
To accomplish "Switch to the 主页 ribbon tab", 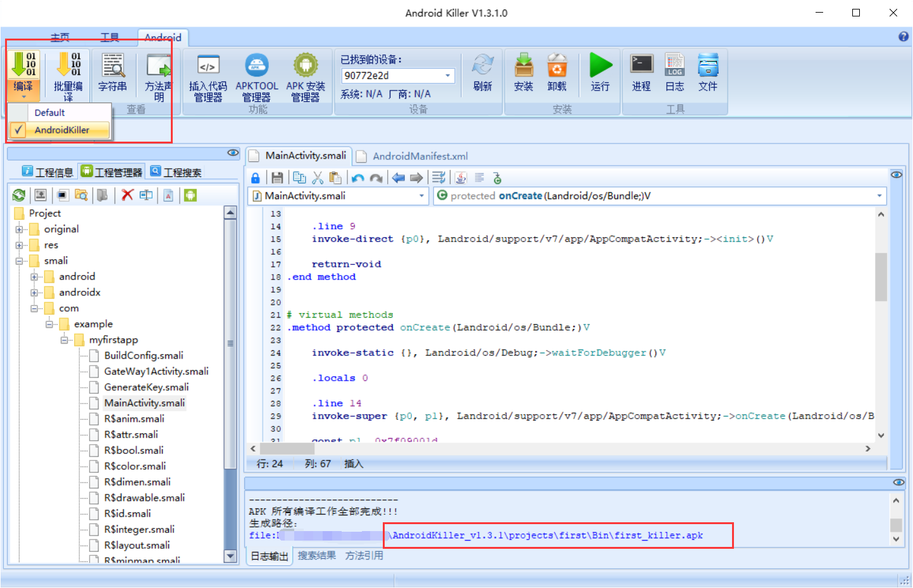I will [x=60, y=38].
